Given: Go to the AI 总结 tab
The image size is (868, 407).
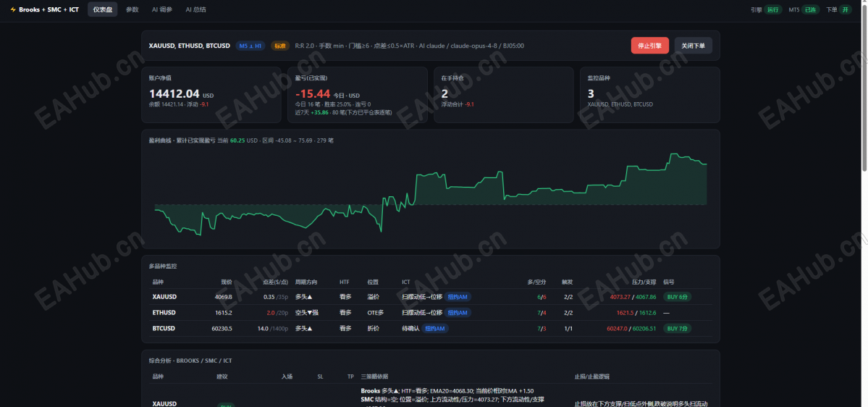Looking at the screenshot, I should pyautogui.click(x=196, y=9).
